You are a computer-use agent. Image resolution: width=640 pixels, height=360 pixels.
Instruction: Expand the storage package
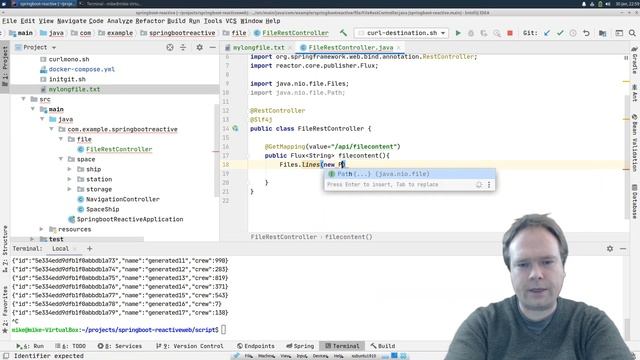pyautogui.click(x=70, y=189)
